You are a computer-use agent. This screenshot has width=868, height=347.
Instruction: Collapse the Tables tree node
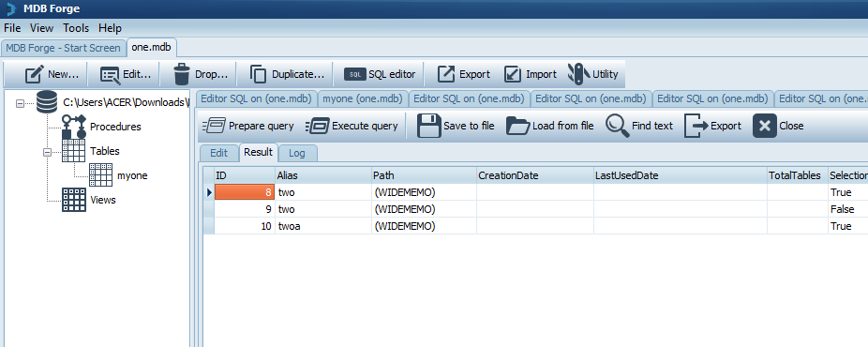point(47,151)
